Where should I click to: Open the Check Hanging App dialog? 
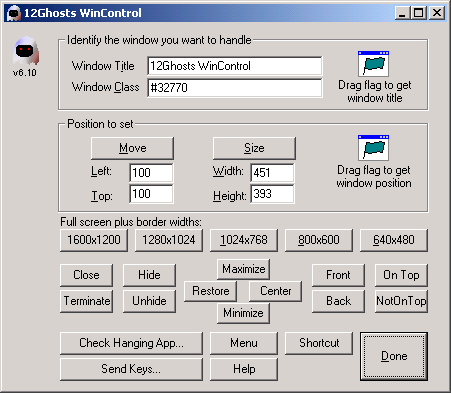point(131,343)
